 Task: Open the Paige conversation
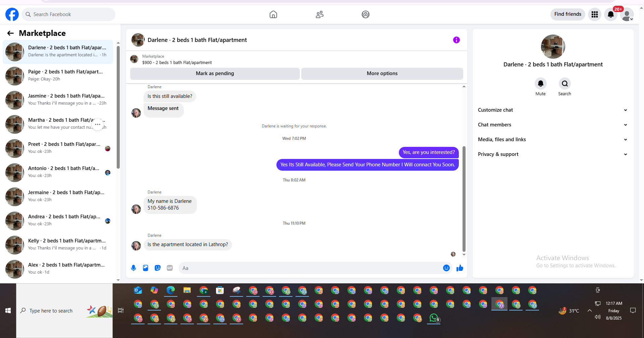click(58, 76)
